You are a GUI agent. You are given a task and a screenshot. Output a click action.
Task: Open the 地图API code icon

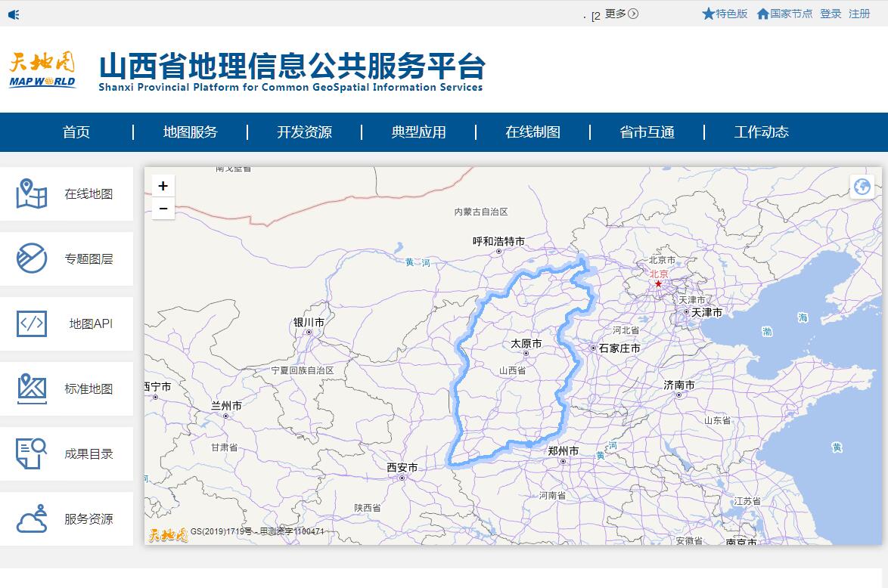(32, 323)
